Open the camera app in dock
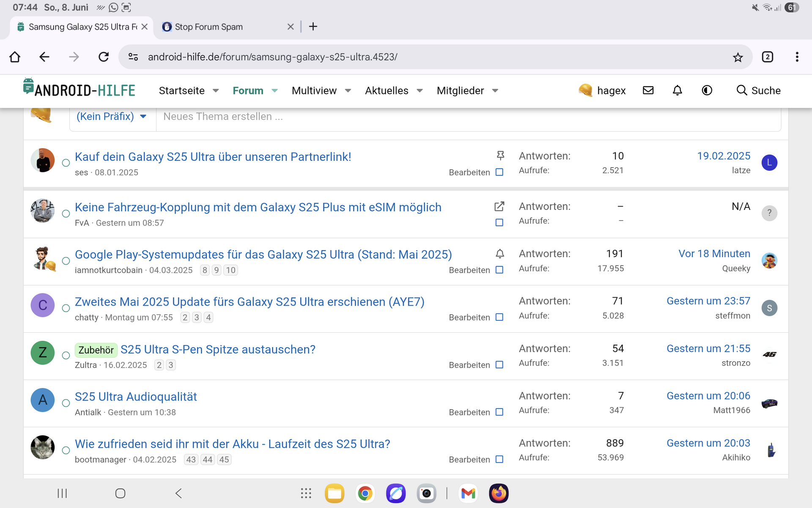Screen dimensions: 812x508 (426, 493)
